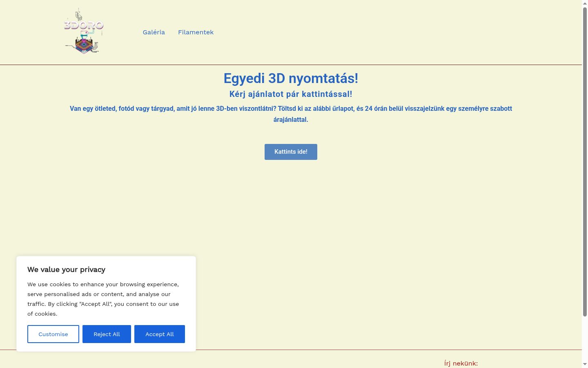This screenshot has width=588, height=368.
Task: Click the Kérj ajánlatot pár kattintással! subheading
Action: [x=291, y=94]
